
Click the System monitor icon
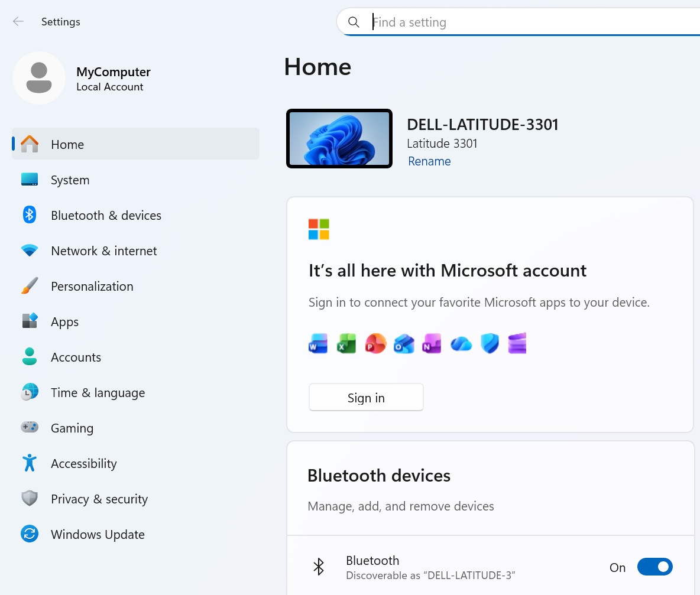tap(30, 179)
